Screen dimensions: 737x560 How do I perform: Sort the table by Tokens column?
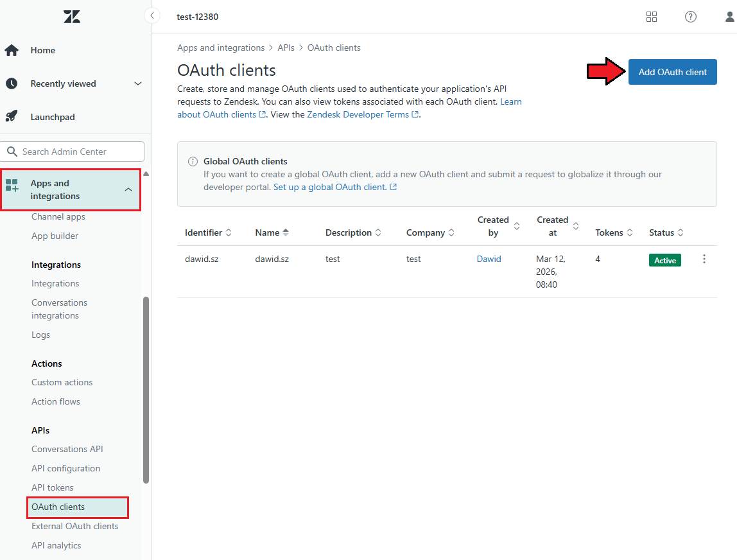(x=614, y=232)
